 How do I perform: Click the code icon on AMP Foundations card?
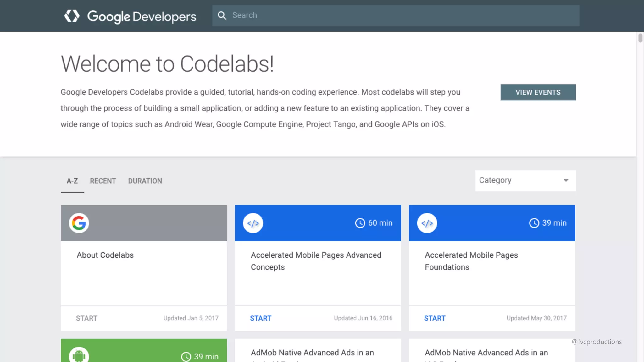tap(427, 223)
